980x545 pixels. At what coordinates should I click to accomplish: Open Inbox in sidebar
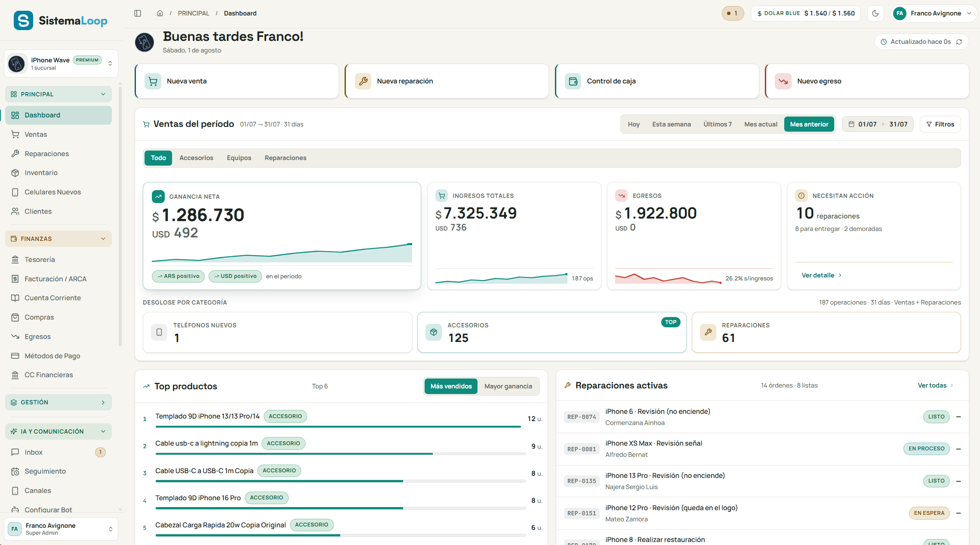click(59, 453)
